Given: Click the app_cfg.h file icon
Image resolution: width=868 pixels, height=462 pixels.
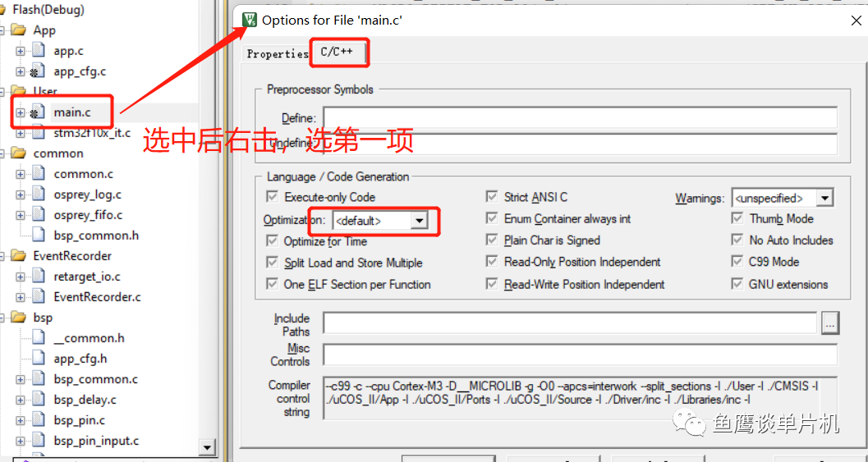Looking at the screenshot, I should (x=38, y=359).
